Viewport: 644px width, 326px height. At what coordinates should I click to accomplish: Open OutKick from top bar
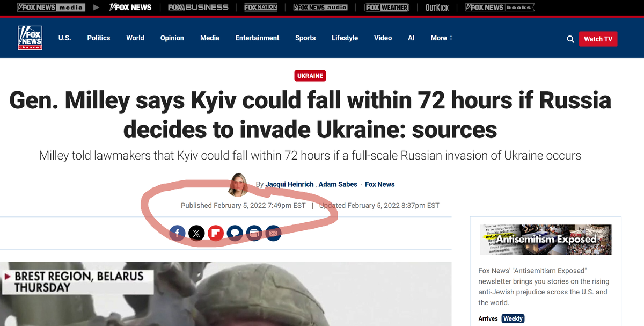(437, 8)
